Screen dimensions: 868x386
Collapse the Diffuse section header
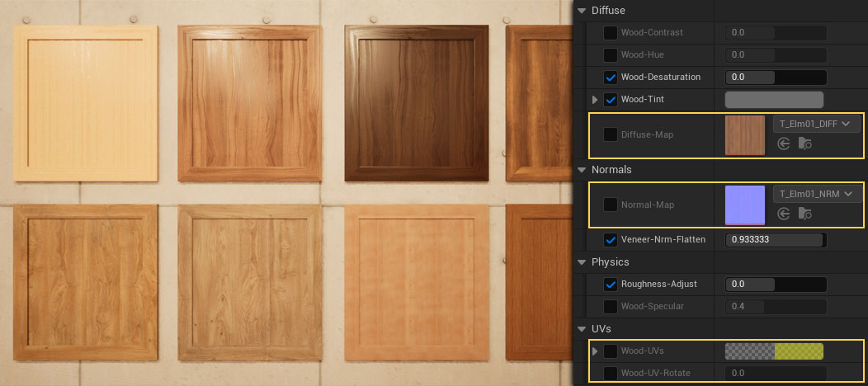[x=583, y=11]
